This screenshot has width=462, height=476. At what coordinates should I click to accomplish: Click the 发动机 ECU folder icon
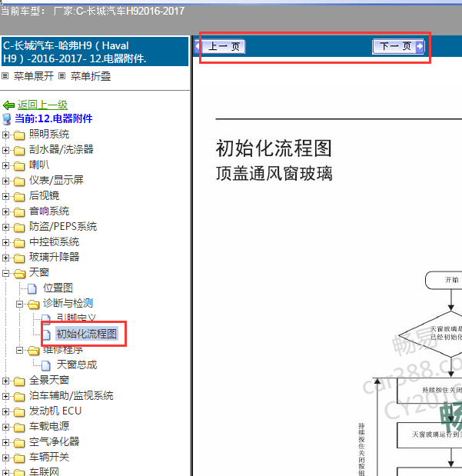(19, 412)
